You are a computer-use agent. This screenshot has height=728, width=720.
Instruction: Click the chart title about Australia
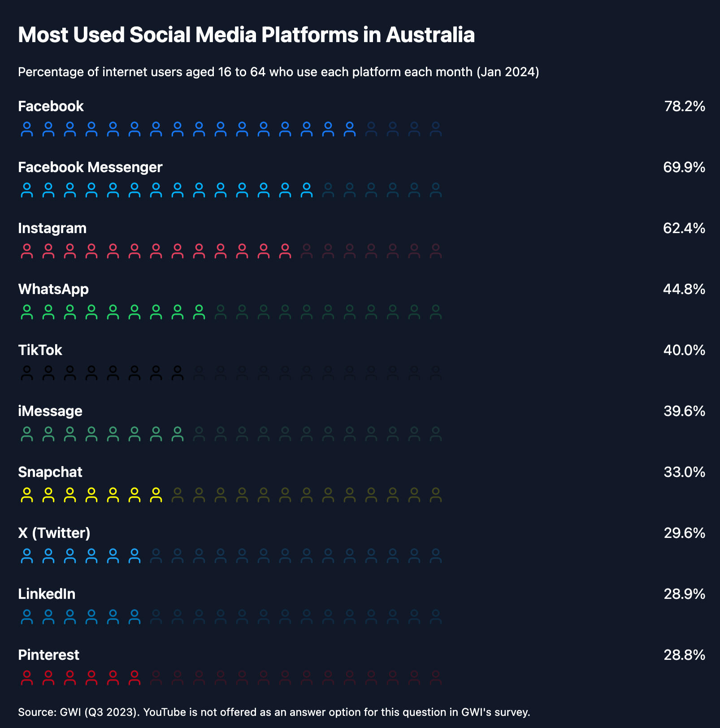pos(246,35)
